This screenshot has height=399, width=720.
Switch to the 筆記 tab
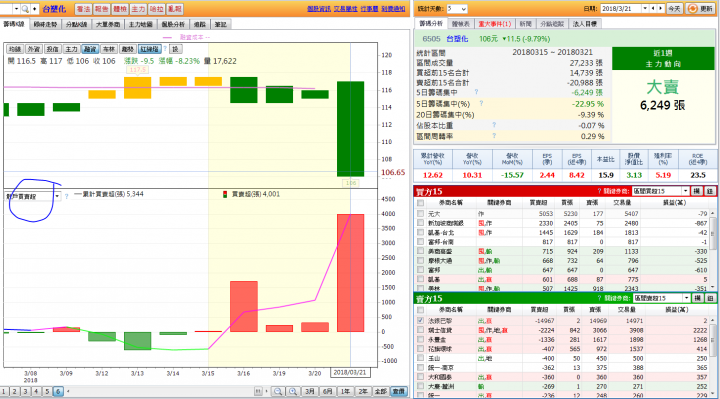(x=221, y=24)
